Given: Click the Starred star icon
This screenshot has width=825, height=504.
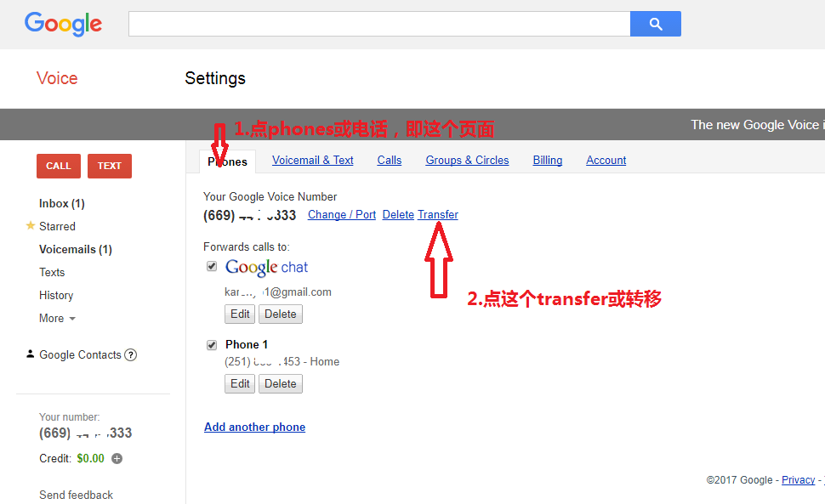Looking at the screenshot, I should coord(31,225).
